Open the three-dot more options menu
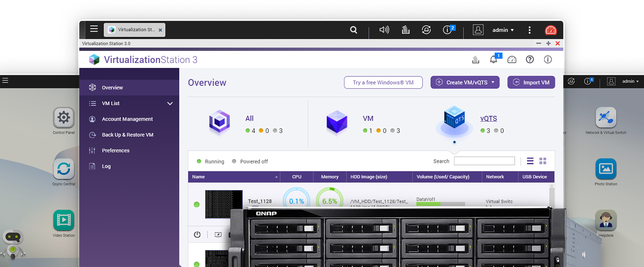This screenshot has width=644, height=267. pyautogui.click(x=529, y=30)
